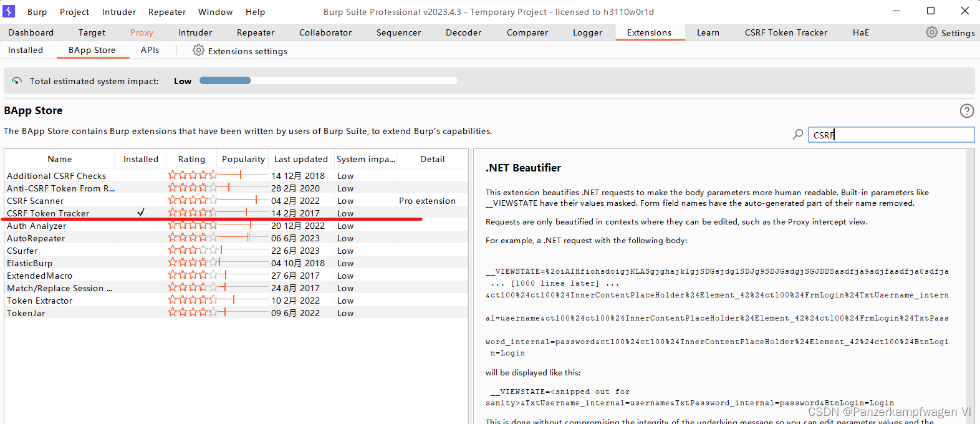Open the Intruder menu
This screenshot has width=980, height=424.
coord(119,12)
